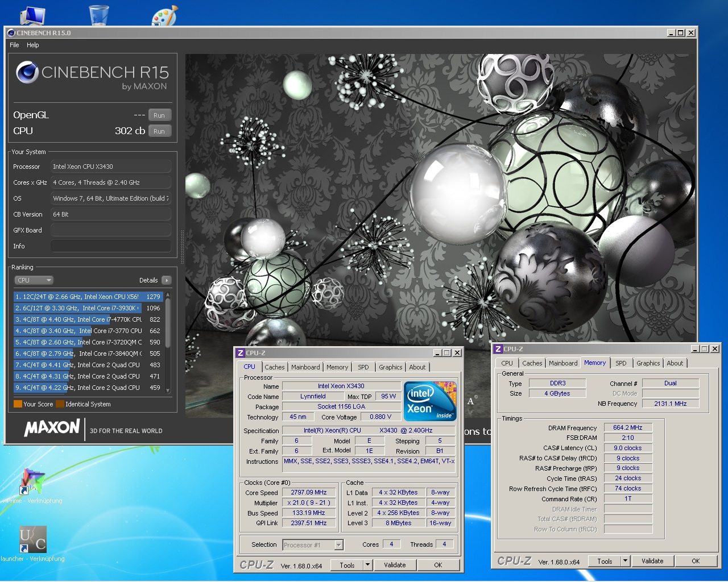
Task: Open the launcher shortcut icon on desktop
Action: point(32,539)
